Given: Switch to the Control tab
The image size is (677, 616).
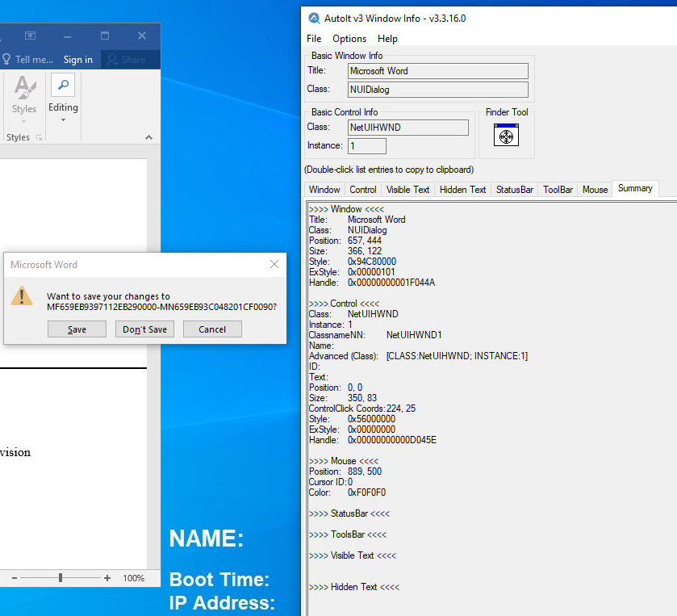Looking at the screenshot, I should tap(363, 190).
